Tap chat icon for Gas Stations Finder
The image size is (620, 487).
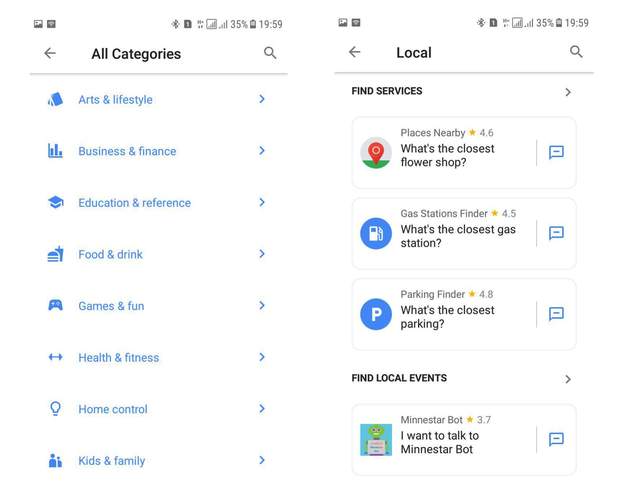coord(557,233)
